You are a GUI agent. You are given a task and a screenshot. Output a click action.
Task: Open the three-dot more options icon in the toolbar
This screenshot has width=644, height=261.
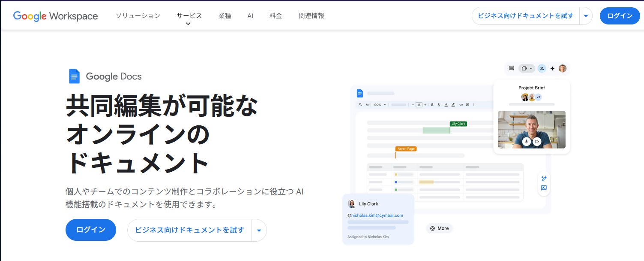tap(474, 105)
